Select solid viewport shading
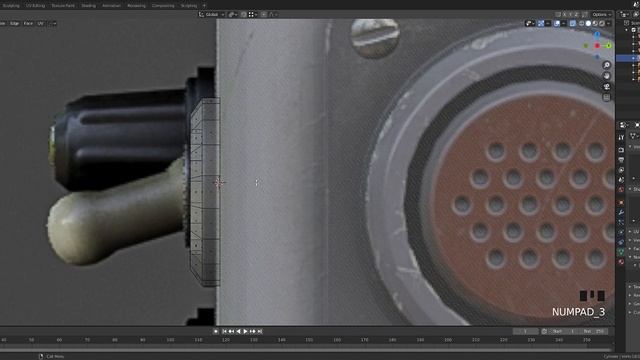The width and height of the screenshot is (640, 360). click(x=589, y=23)
